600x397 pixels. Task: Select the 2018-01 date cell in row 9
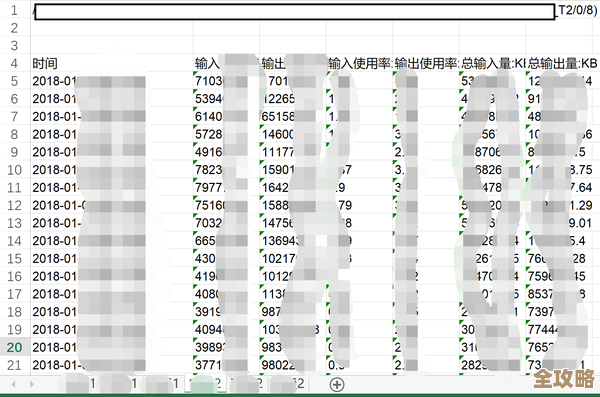click(112, 152)
